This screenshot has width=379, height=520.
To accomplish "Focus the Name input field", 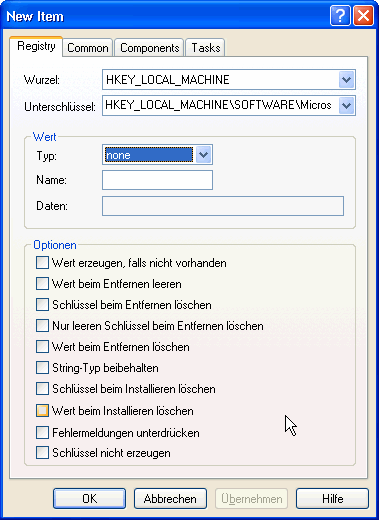I will pos(157,180).
